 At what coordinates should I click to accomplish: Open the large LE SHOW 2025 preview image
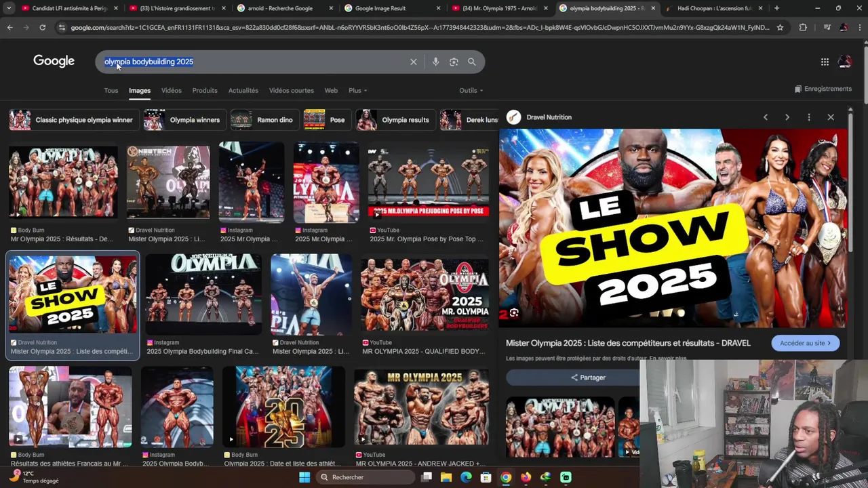[673, 228]
